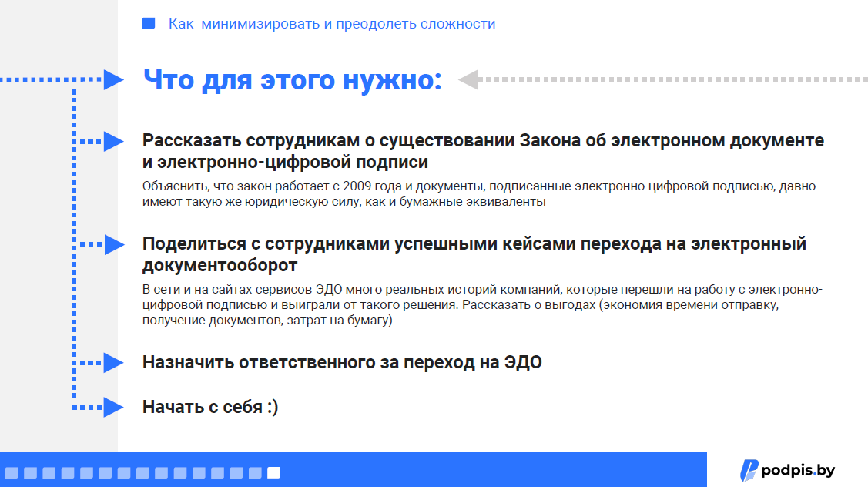The image size is (868, 487).
Task: Click the heading "Что для этого нужно:"
Action: 293,79
